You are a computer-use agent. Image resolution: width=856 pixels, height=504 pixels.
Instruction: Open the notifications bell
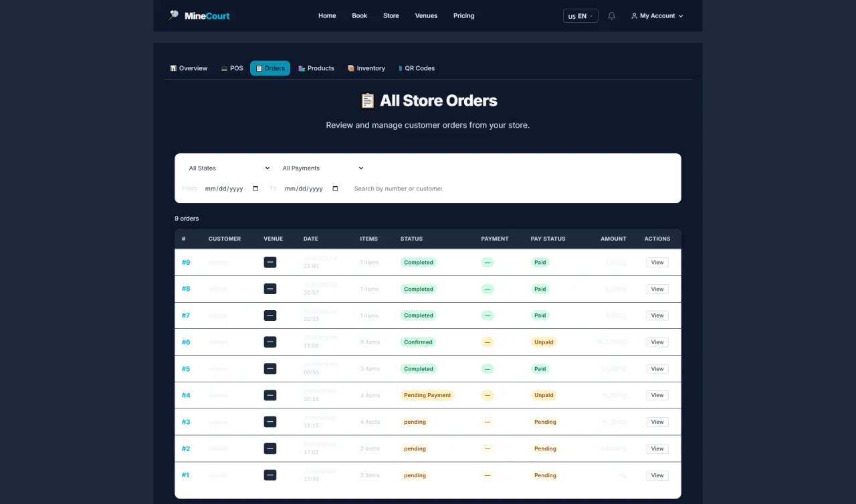point(611,16)
